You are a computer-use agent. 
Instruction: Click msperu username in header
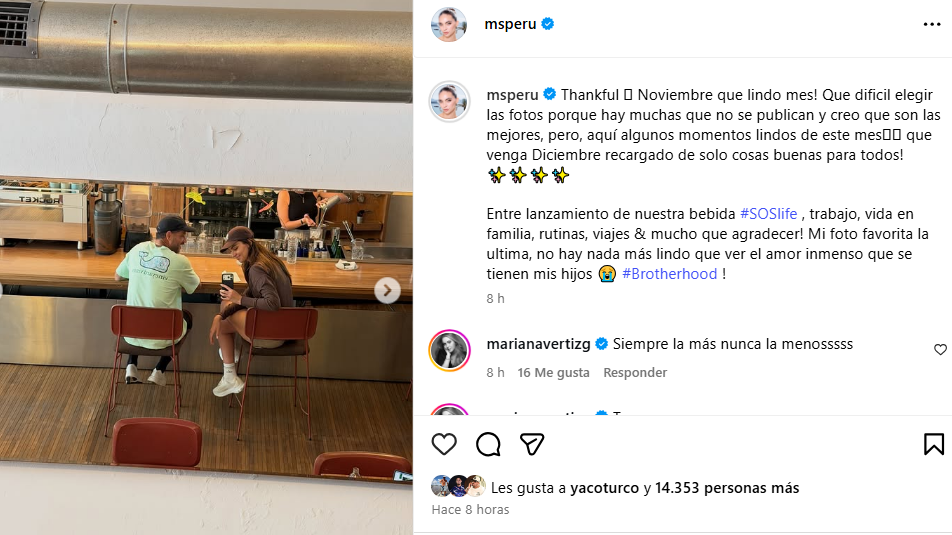tap(510, 24)
